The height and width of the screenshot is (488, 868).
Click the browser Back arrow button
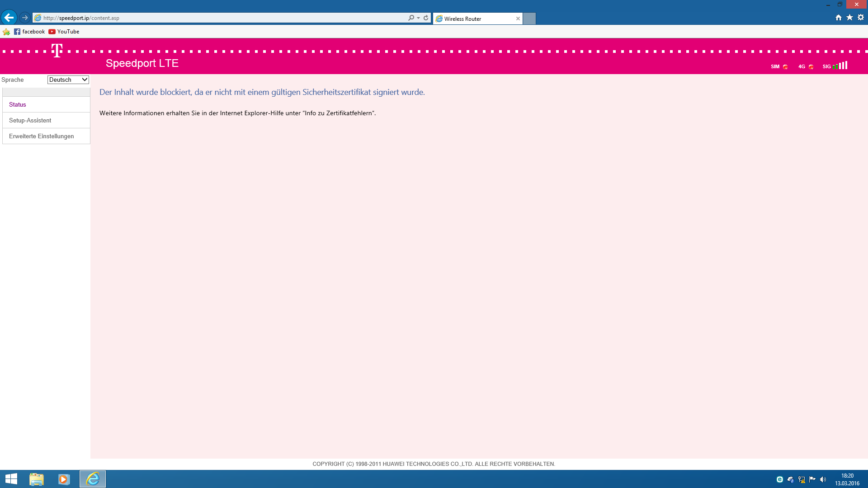(x=9, y=18)
